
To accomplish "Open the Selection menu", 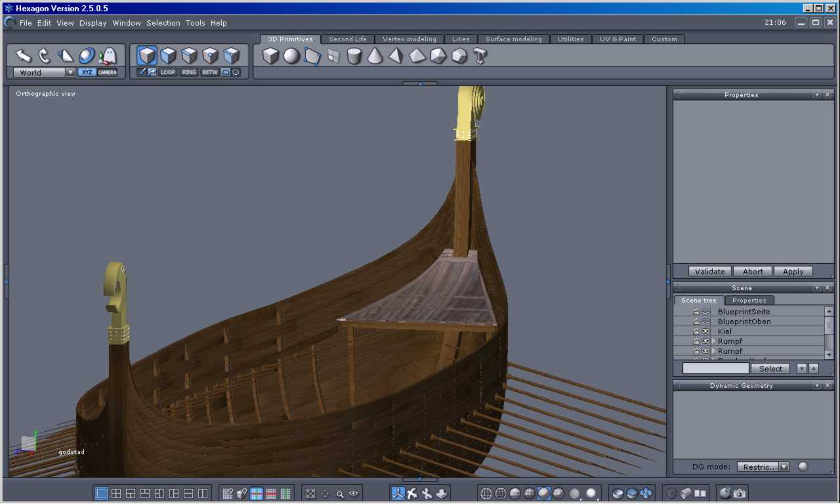I will [x=163, y=23].
